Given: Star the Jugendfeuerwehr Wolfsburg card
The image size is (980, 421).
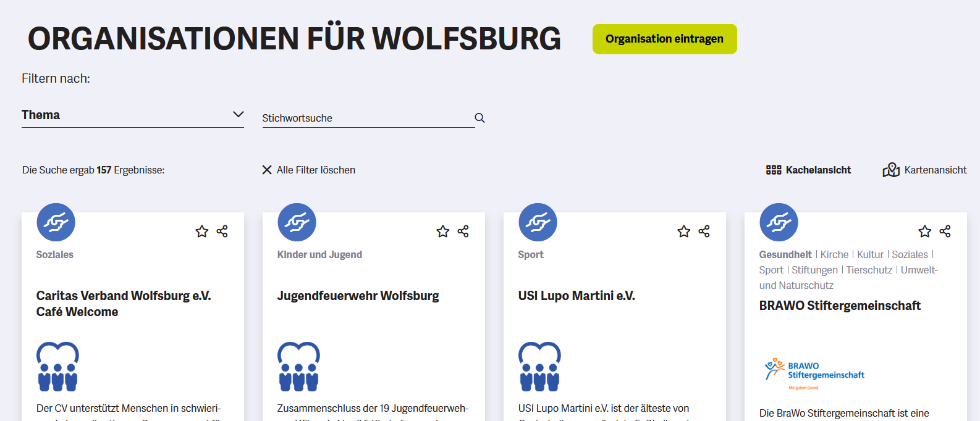Looking at the screenshot, I should coord(443,231).
